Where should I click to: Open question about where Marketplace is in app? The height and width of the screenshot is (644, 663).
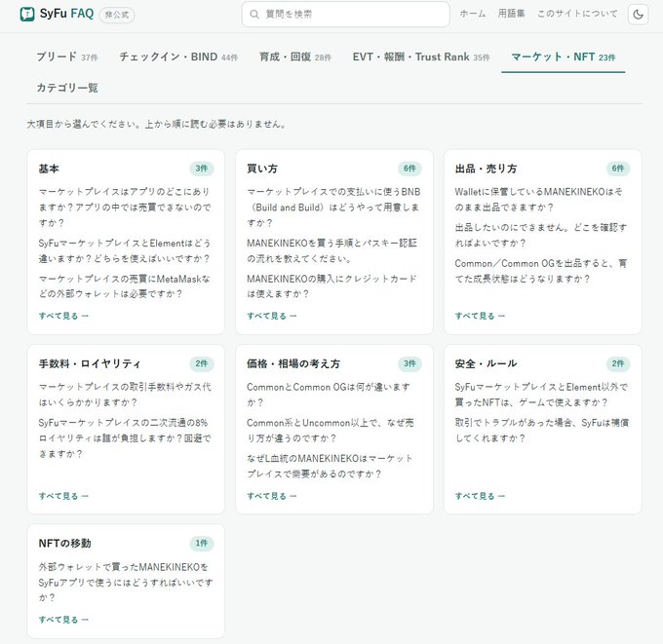(125, 208)
